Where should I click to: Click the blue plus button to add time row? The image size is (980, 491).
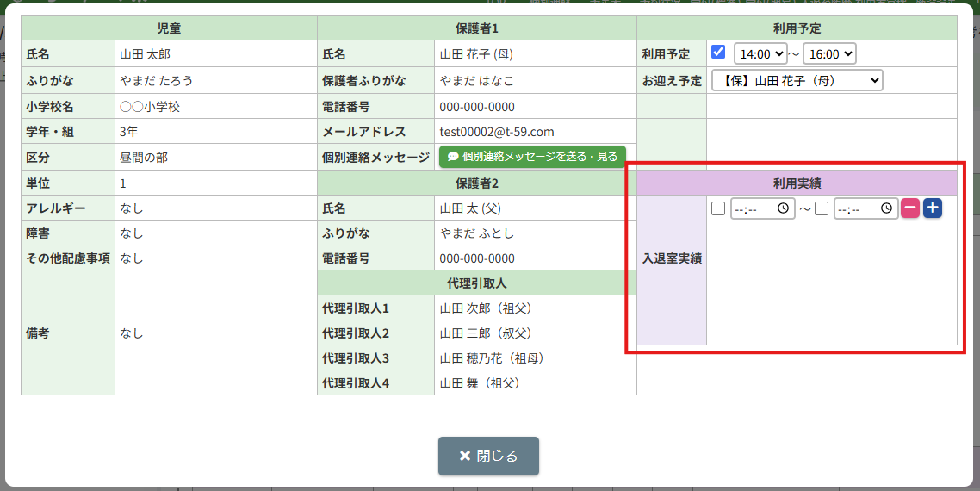(933, 208)
